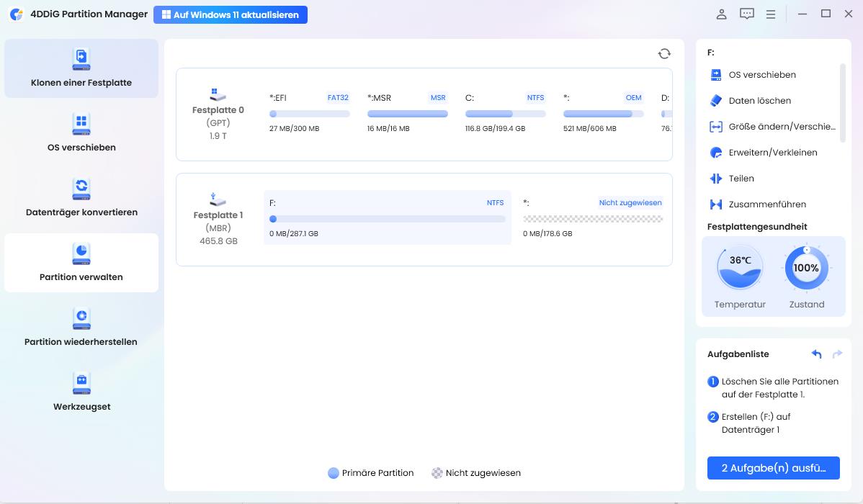Click the Zustand health gauge showing 100%
The image size is (863, 504).
806,267
